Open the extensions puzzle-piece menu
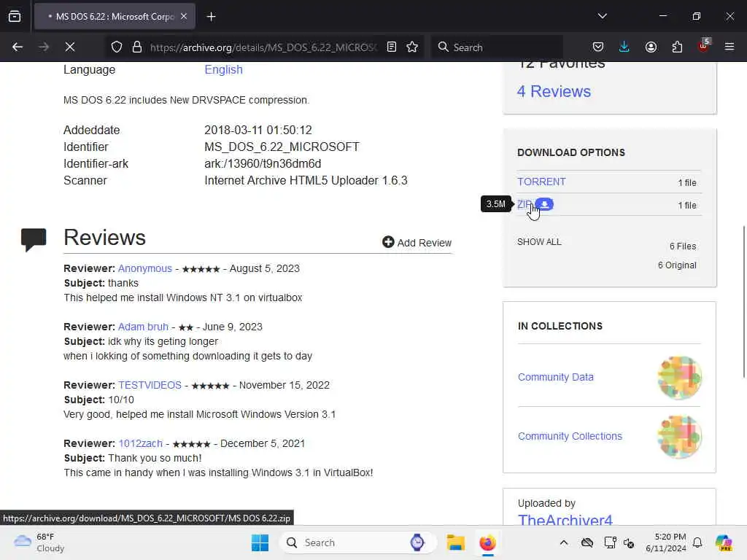This screenshot has height=560, width=747. tap(677, 47)
